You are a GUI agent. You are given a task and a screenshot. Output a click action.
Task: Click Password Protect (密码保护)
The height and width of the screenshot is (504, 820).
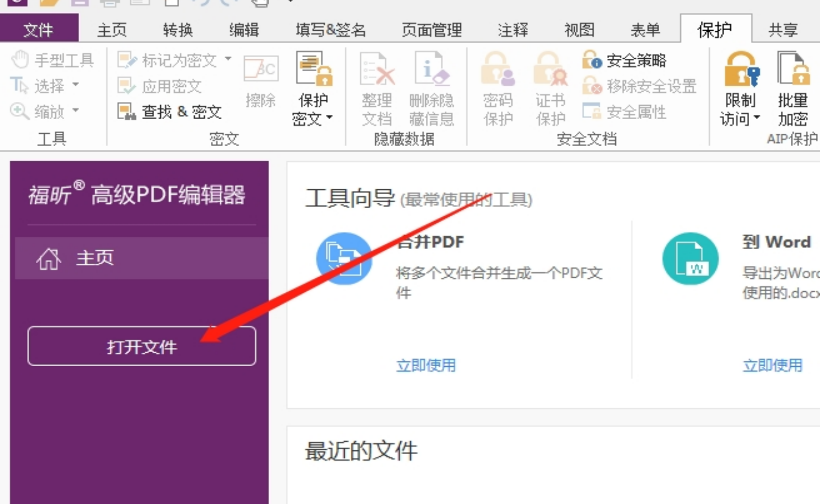[x=498, y=89]
